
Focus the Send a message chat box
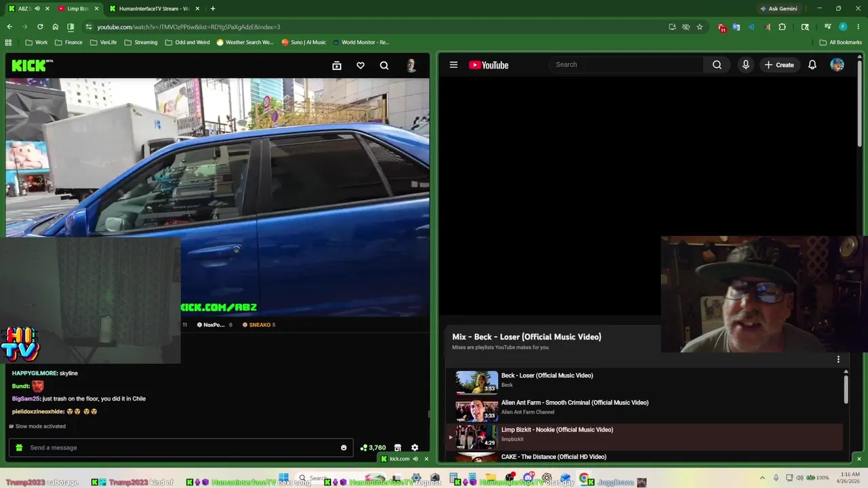(180, 447)
